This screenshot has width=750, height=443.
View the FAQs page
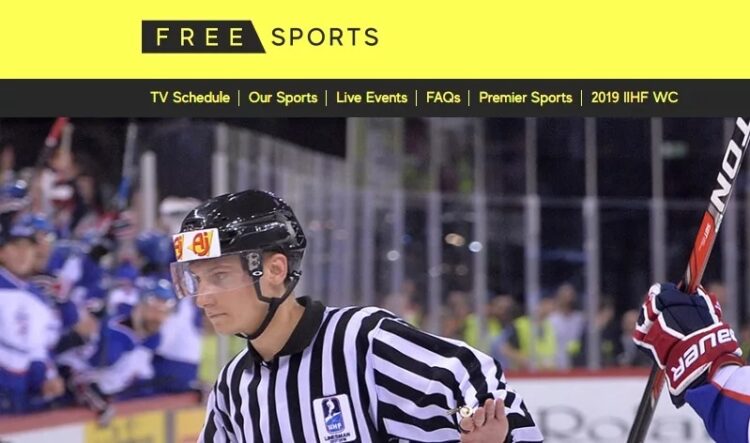coord(443,98)
